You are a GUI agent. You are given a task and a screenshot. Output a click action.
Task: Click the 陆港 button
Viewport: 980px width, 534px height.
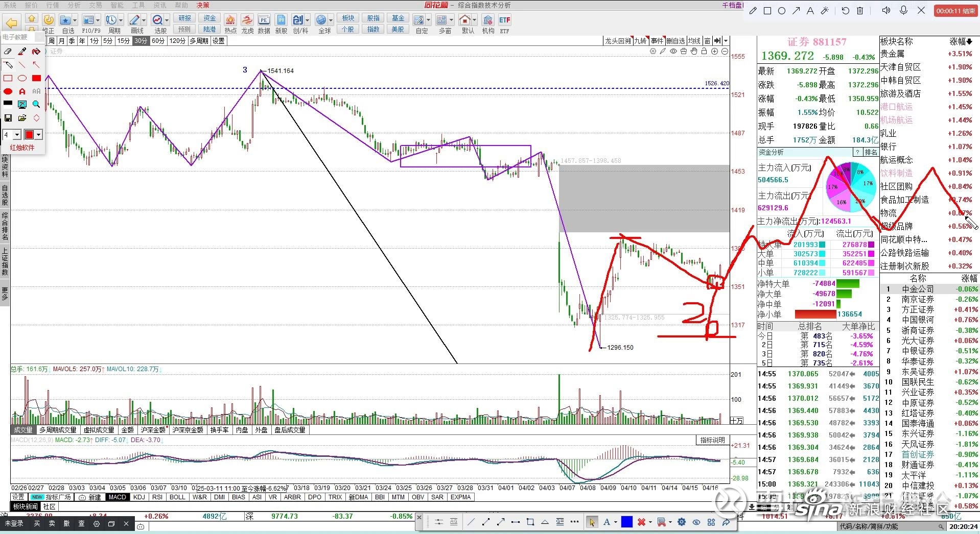click(209, 30)
